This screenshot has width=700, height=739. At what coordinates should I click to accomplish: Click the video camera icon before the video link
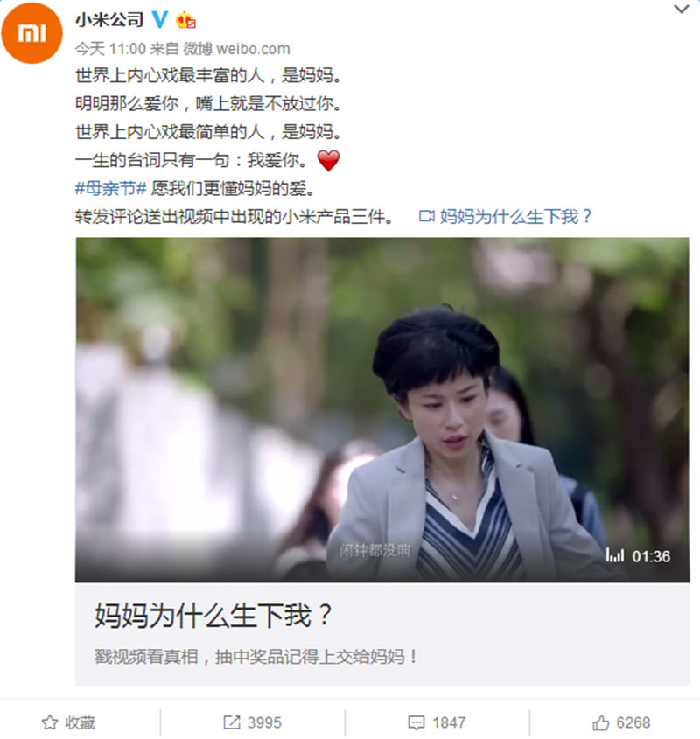pos(427,216)
